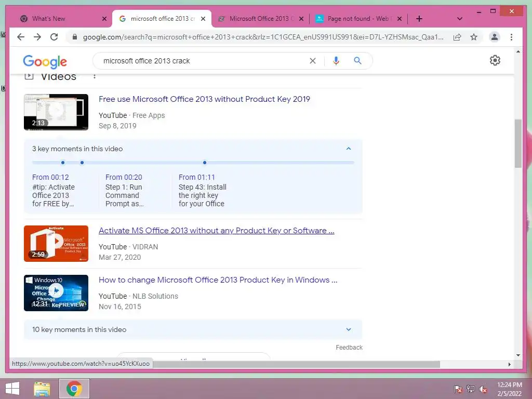
Task: Open the Windows Start menu
Action: pyautogui.click(x=12, y=389)
